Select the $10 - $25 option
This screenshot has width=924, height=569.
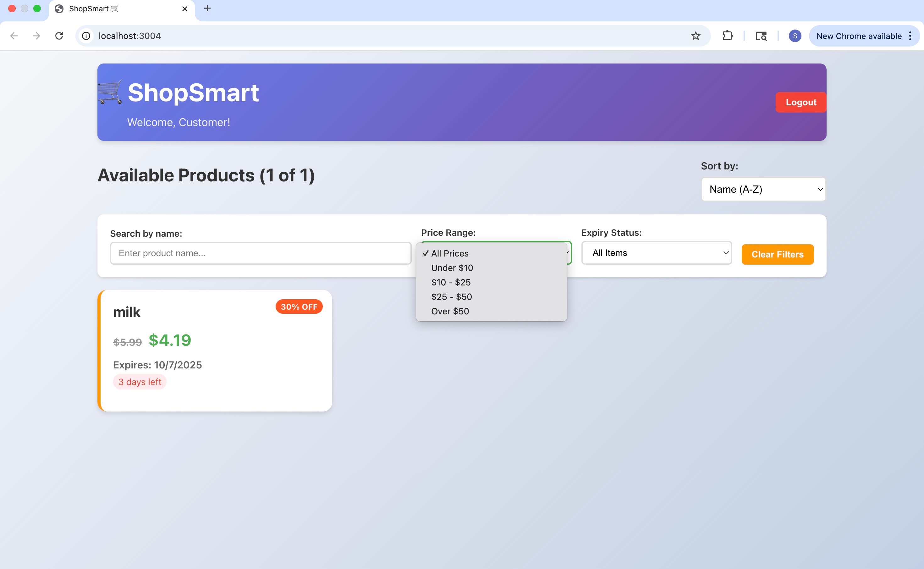click(x=451, y=282)
